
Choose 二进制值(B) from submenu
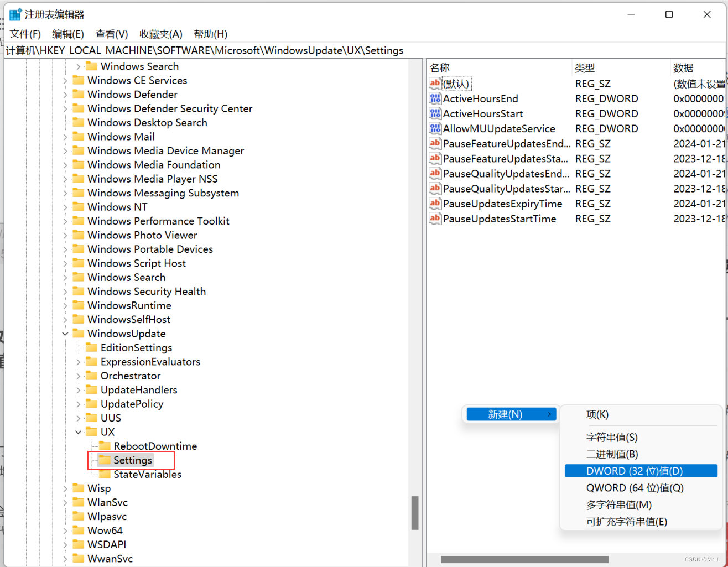[x=641, y=454]
